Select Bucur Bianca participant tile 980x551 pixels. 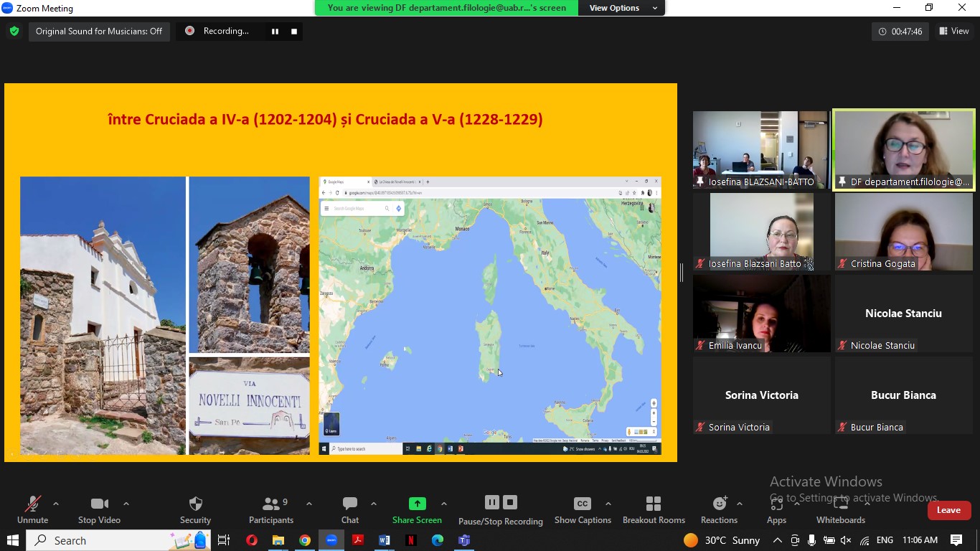(903, 395)
